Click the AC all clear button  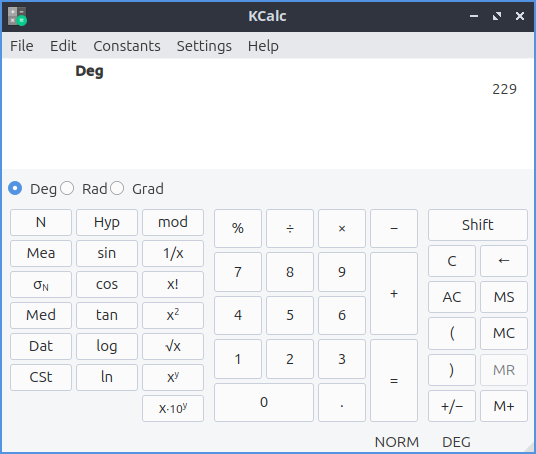click(452, 297)
